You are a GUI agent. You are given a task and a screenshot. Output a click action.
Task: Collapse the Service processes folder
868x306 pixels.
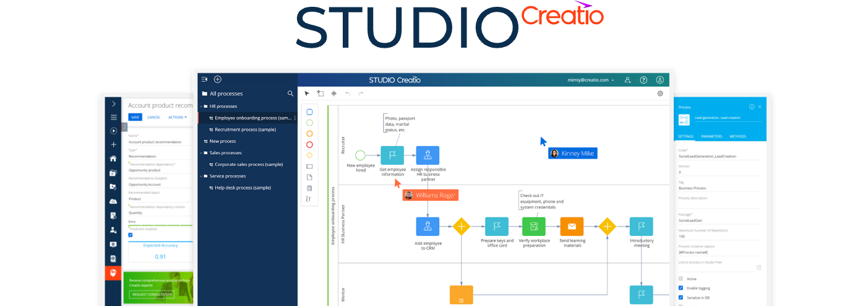pyautogui.click(x=200, y=177)
